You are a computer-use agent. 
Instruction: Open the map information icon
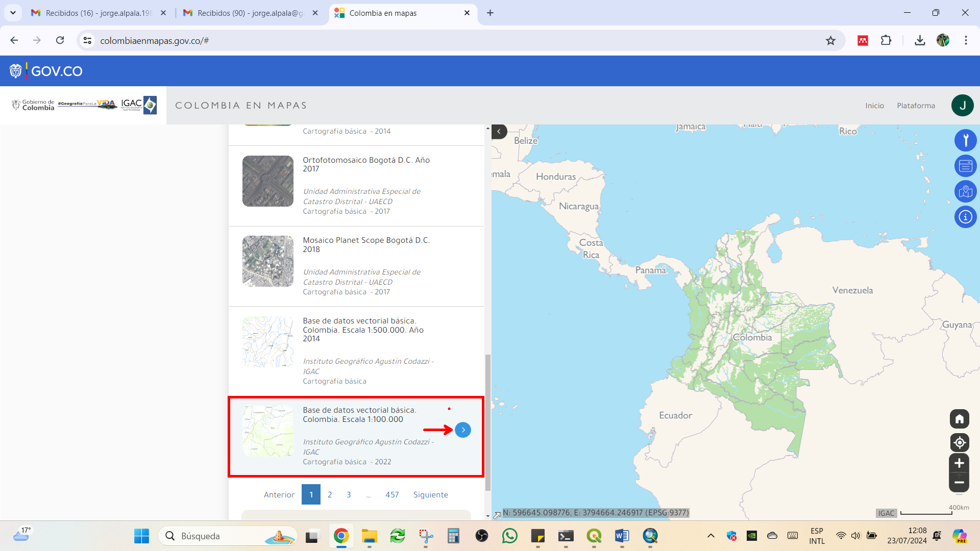pyautogui.click(x=965, y=217)
